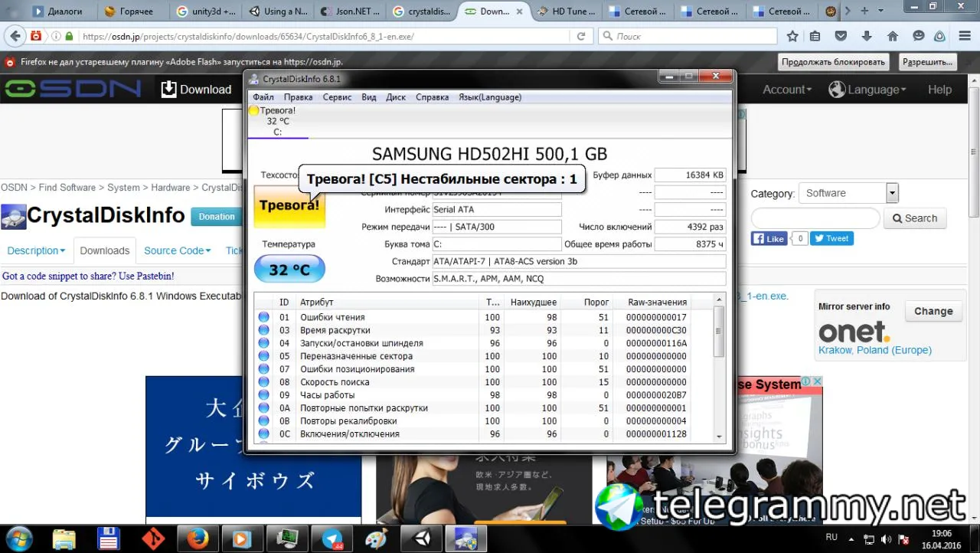The height and width of the screenshot is (553, 980).
Task: Click the SMART attribute list vertical scrollbar
Action: tap(719, 368)
